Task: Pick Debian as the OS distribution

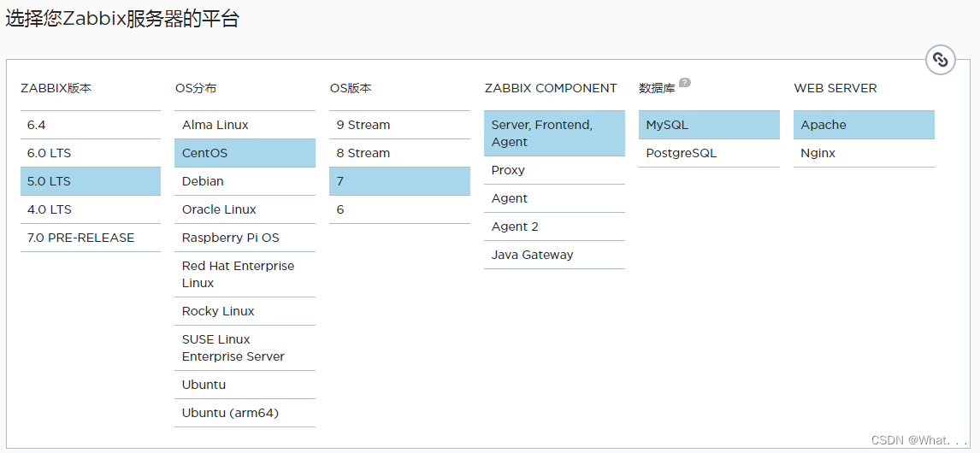Action: click(245, 181)
